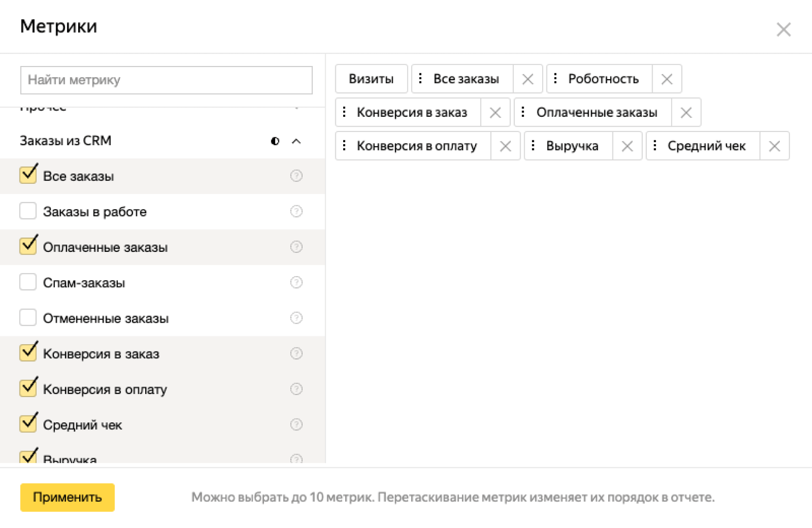
Task: Collapse the Заказы из CRM section
Action: click(296, 141)
